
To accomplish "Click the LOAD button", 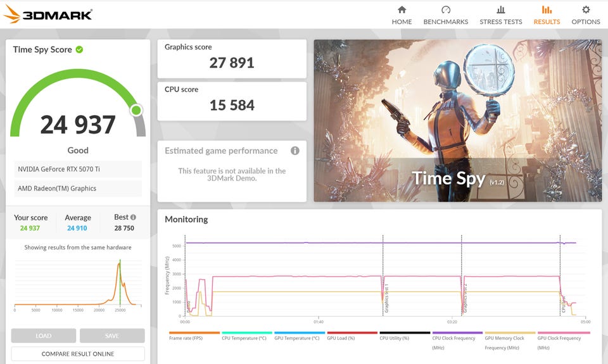I will 44,336.
